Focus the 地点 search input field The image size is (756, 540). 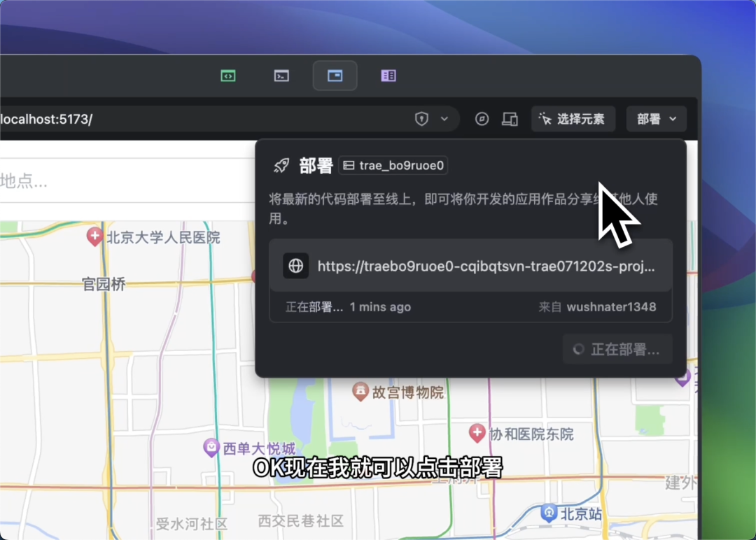pos(105,182)
